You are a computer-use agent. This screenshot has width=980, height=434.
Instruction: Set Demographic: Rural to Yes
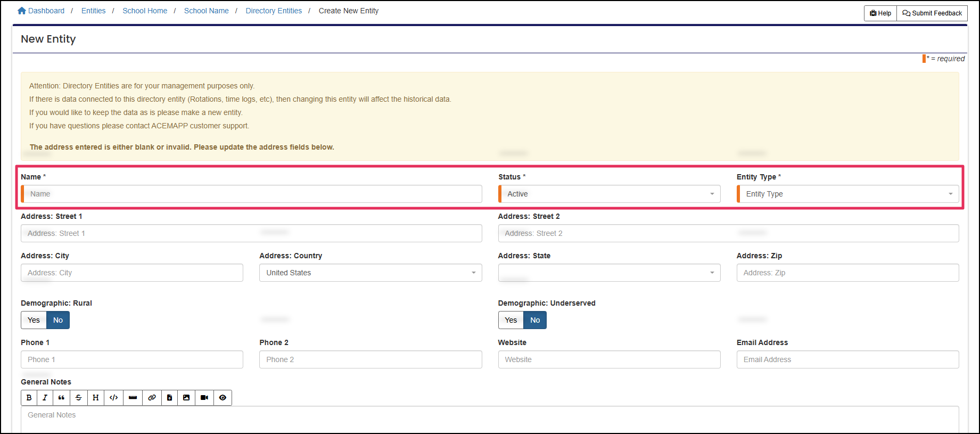pos(34,320)
